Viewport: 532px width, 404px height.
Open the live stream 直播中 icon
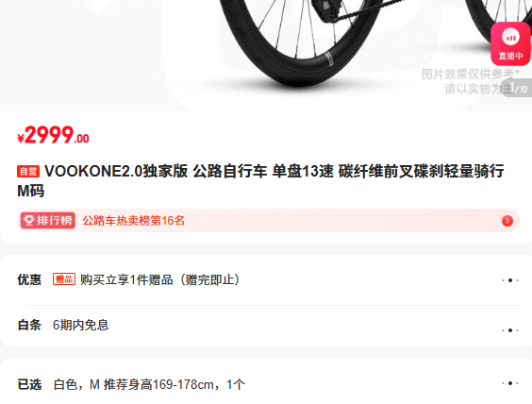(510, 43)
